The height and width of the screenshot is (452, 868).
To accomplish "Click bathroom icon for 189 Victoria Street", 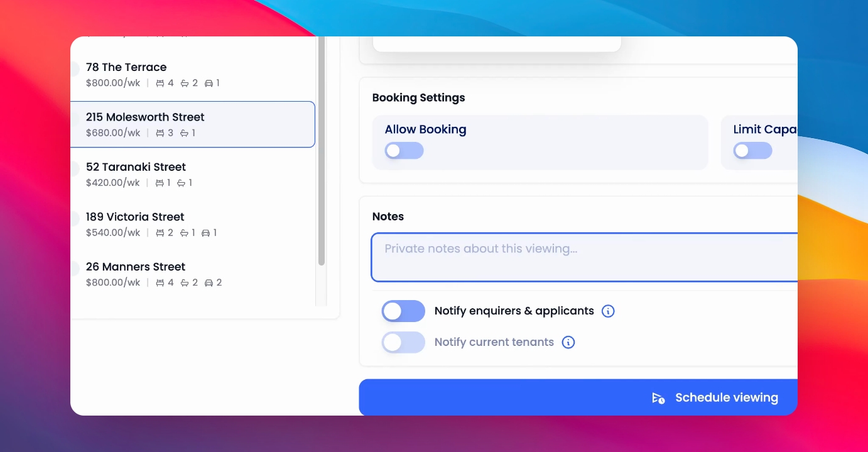I will coord(185,233).
